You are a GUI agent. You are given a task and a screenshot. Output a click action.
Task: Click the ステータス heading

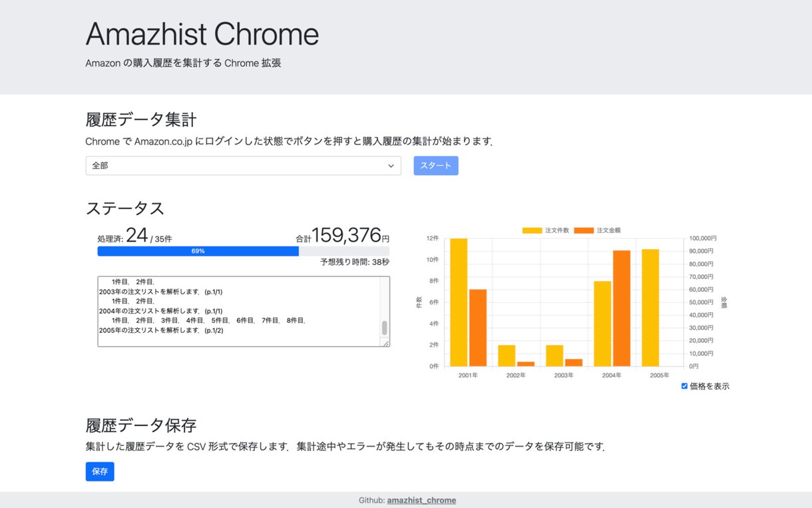pyautogui.click(x=125, y=208)
